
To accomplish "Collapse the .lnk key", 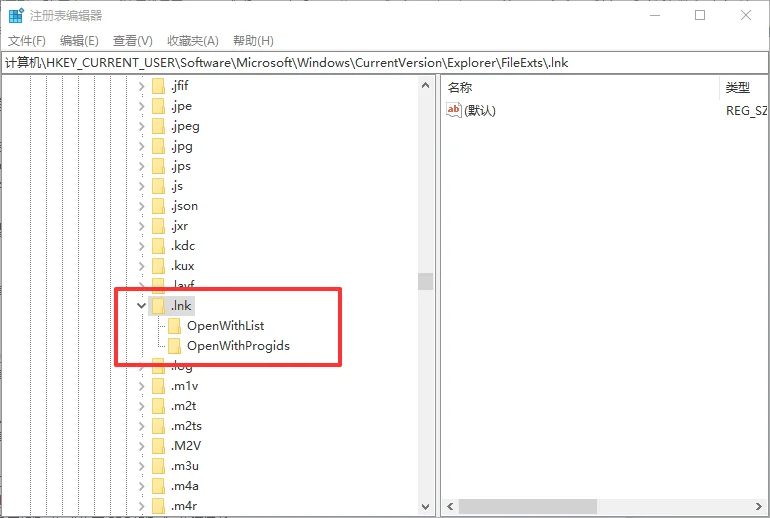I will point(141,306).
